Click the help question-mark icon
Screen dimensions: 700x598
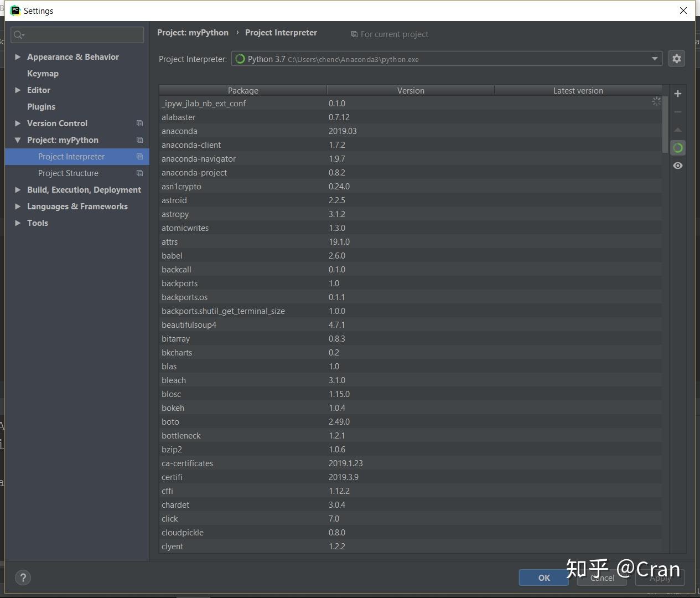(23, 577)
